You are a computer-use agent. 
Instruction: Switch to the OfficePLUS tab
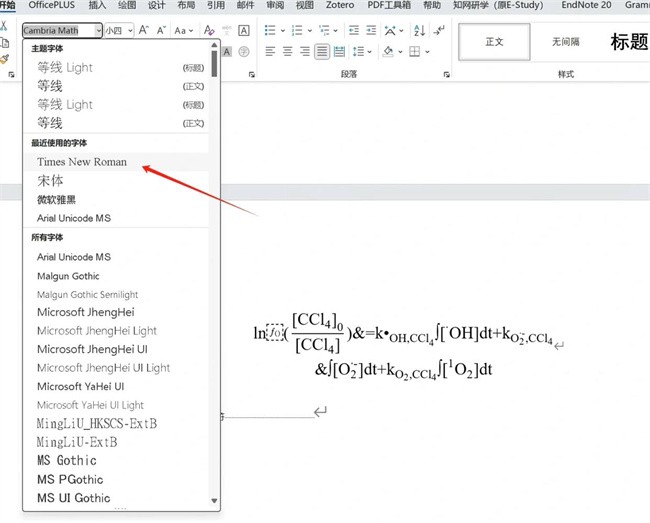point(52,5)
